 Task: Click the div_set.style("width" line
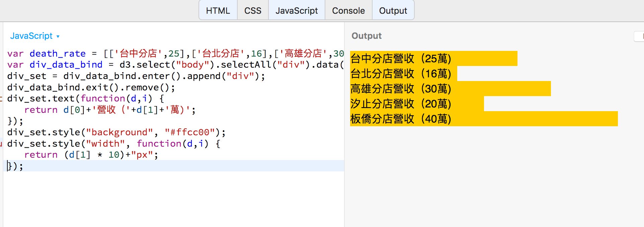click(114, 144)
